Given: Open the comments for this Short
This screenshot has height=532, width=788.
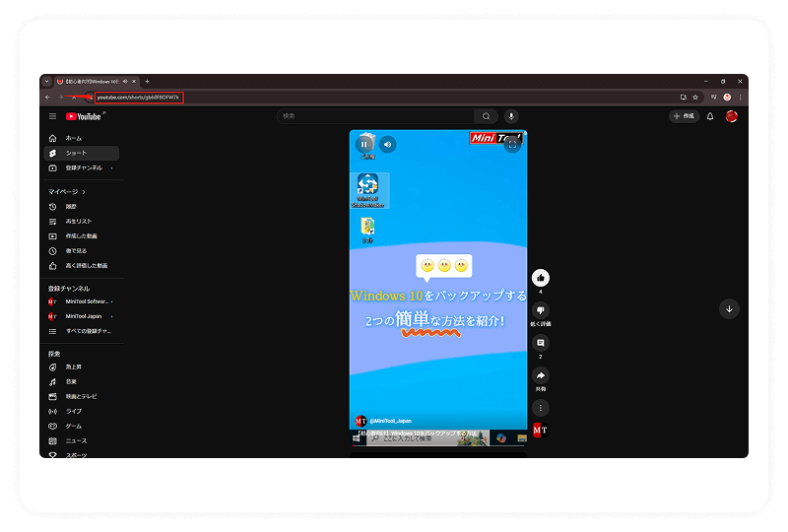Looking at the screenshot, I should [540, 343].
